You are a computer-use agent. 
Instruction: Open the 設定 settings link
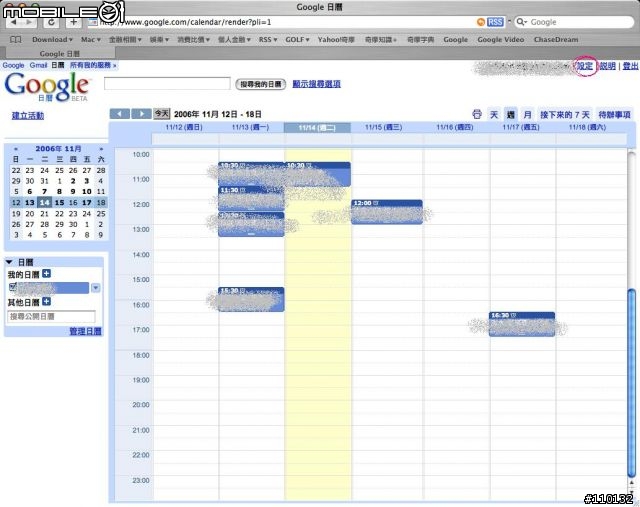click(585, 66)
